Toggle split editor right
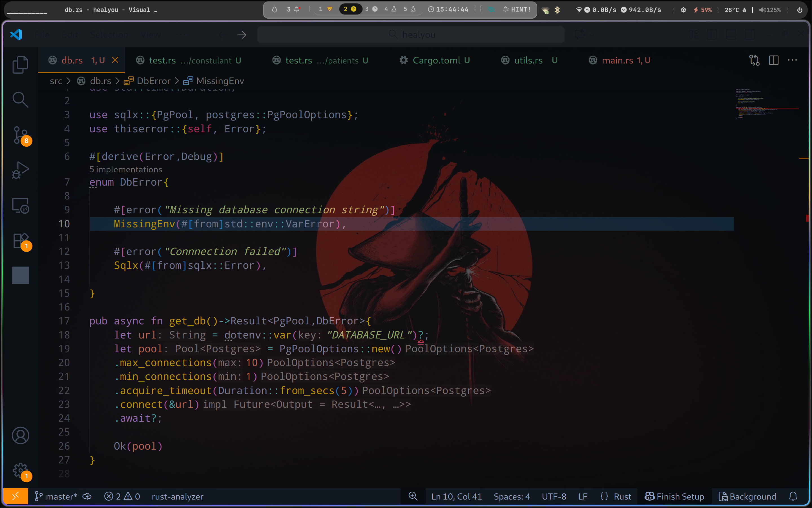 (x=773, y=60)
